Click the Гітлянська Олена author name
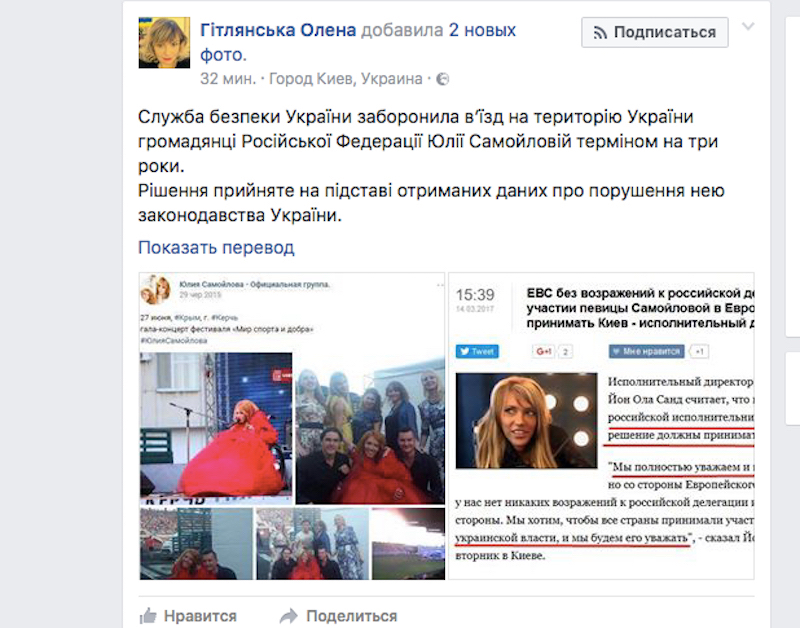The height and width of the screenshot is (628, 800). pyautogui.click(x=278, y=30)
